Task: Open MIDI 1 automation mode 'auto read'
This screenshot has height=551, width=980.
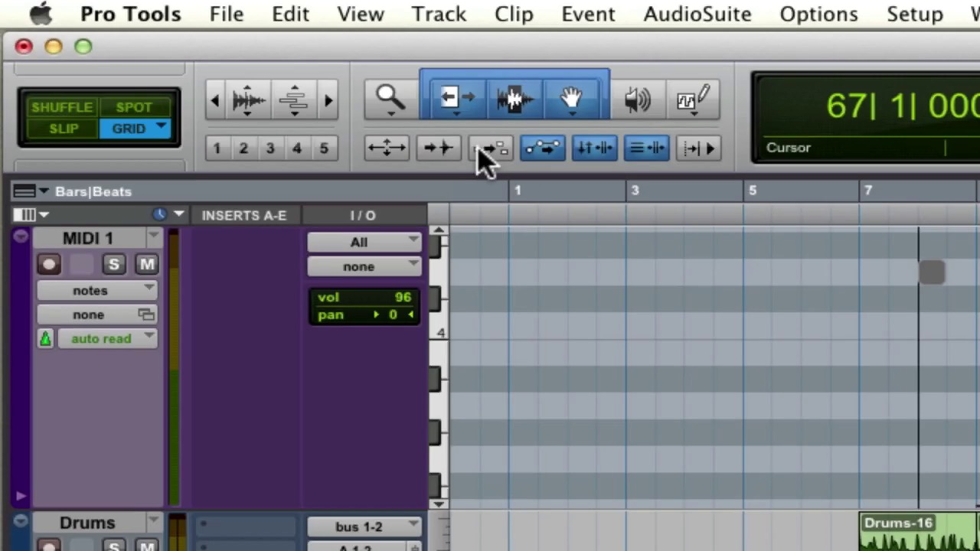Action: 107,338
